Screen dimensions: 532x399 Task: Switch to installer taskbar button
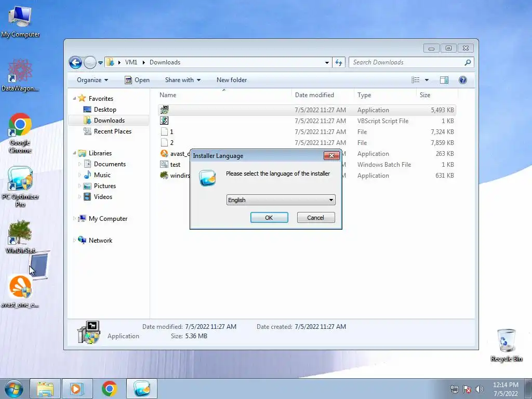click(141, 389)
